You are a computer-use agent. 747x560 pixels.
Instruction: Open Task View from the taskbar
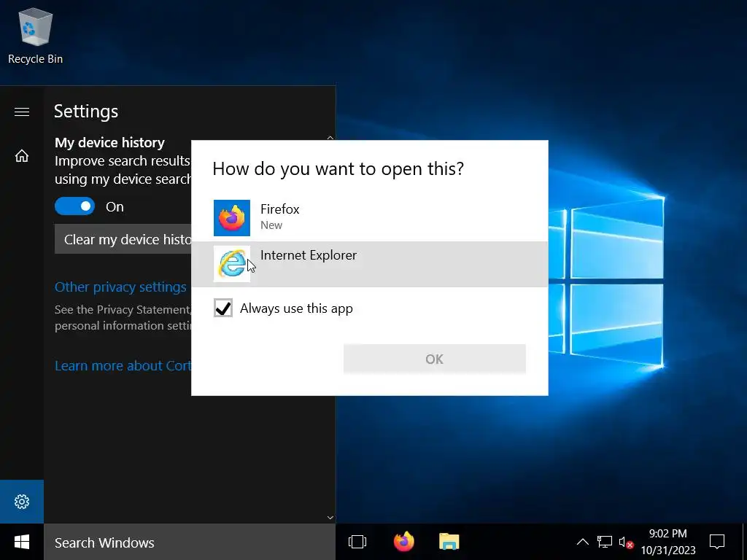pos(357,542)
